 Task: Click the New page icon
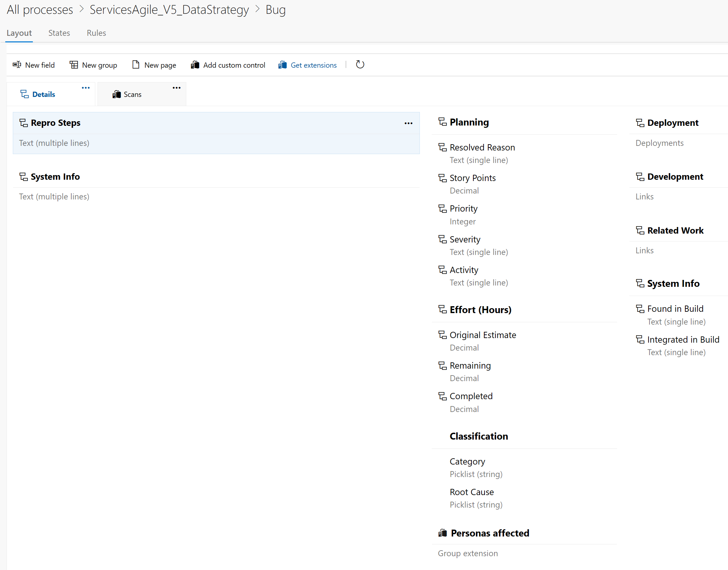pyautogui.click(x=135, y=65)
